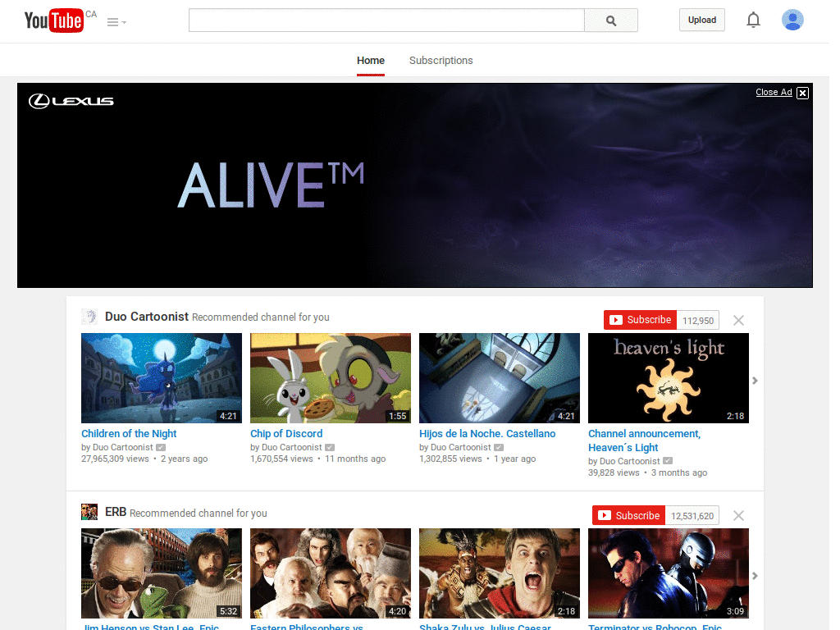
Task: Open the Lexus ALIVE banner ad
Action: [x=414, y=185]
